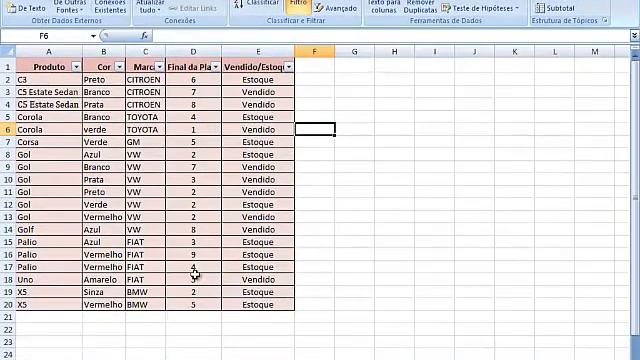Viewport: 640px width, 360px height.
Task: Open Vendido/Estoque filter dropdown
Action: click(x=289, y=67)
